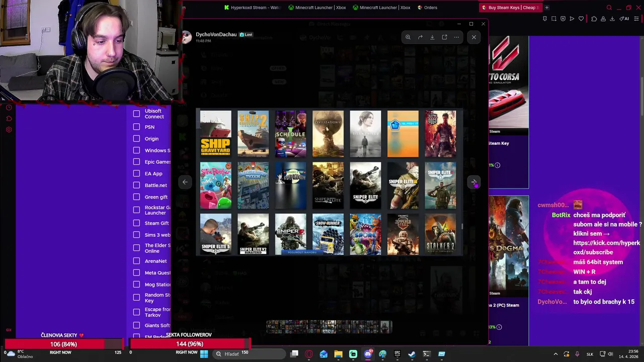Tick the ArenaNet checkbox

tap(136, 261)
